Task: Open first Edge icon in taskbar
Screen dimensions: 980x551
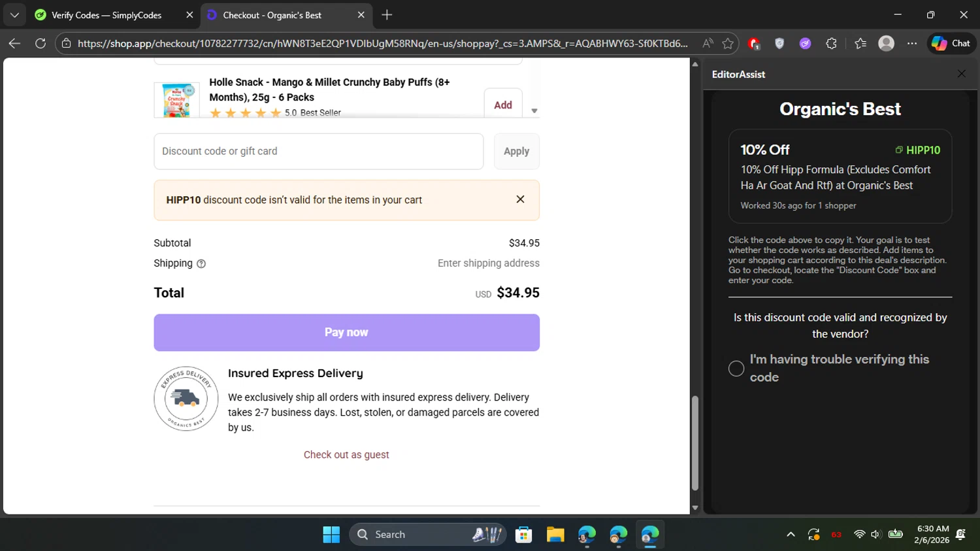Action: tap(587, 535)
